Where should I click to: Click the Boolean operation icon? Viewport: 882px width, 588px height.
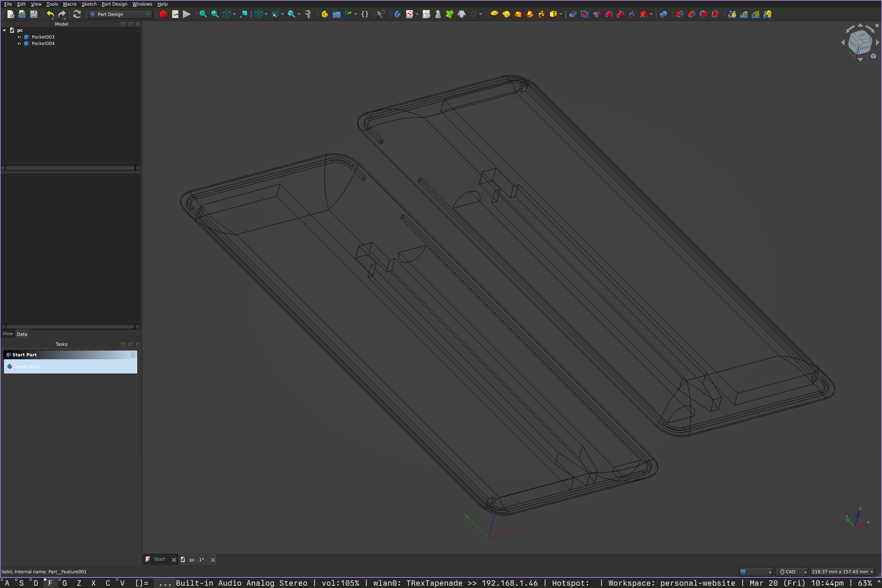(663, 14)
